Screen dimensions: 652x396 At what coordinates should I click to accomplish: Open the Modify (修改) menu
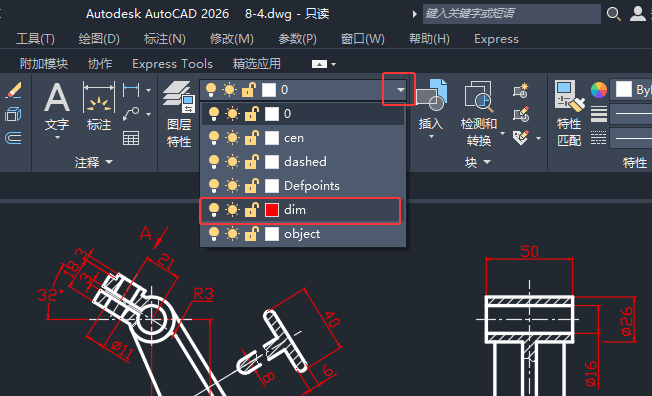(x=232, y=39)
